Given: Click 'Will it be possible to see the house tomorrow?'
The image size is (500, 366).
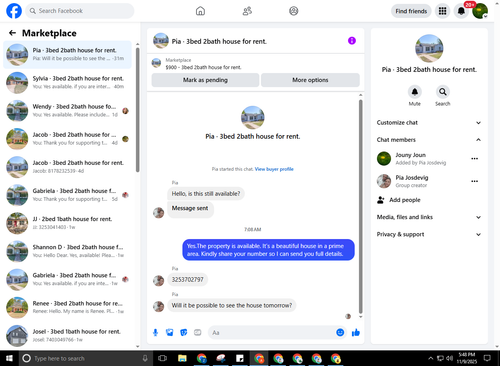Looking at the screenshot, I should [232, 305].
